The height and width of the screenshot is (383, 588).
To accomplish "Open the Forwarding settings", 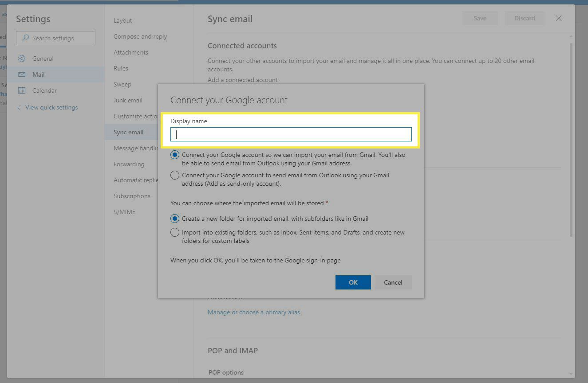I will pyautogui.click(x=129, y=164).
